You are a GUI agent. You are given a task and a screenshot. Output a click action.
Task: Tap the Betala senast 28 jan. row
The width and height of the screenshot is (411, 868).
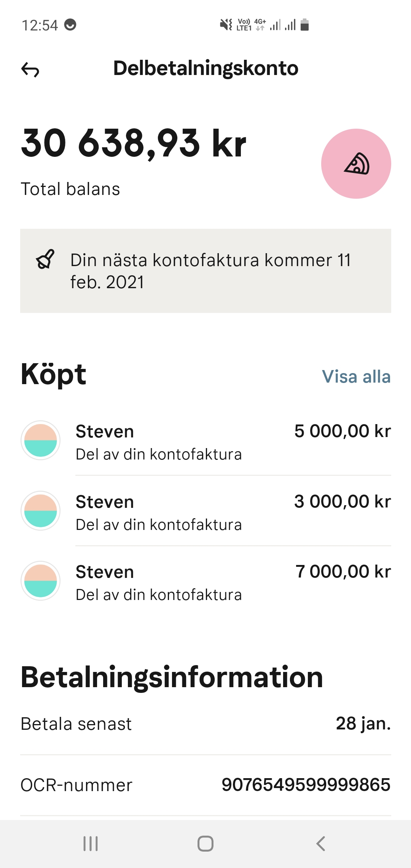coord(205,724)
